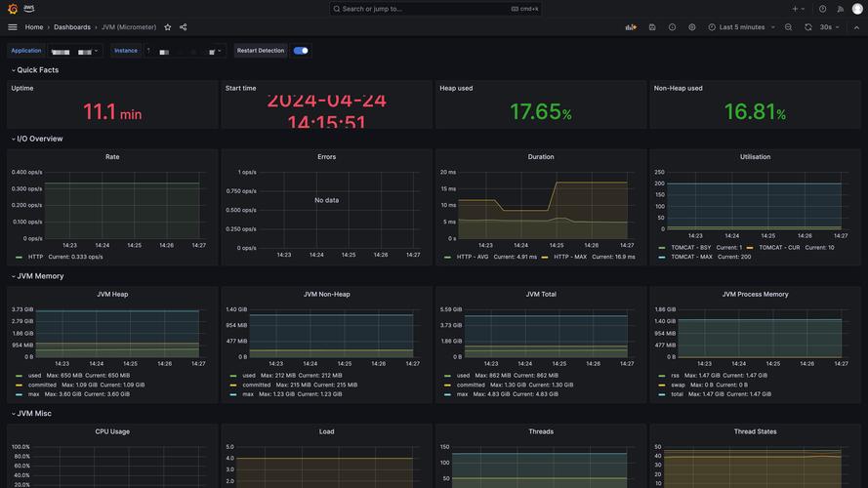Click the Start time panel title
The height and width of the screenshot is (488, 868).
click(x=241, y=89)
